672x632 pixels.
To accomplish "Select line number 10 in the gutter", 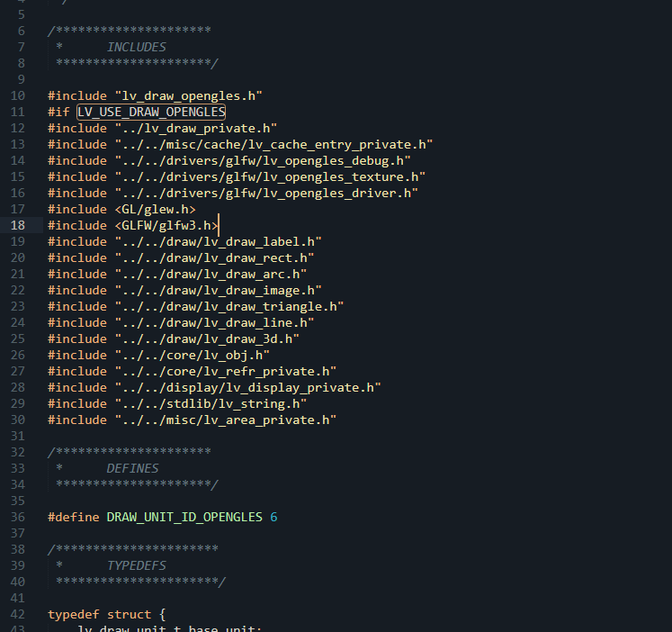I will [18, 95].
